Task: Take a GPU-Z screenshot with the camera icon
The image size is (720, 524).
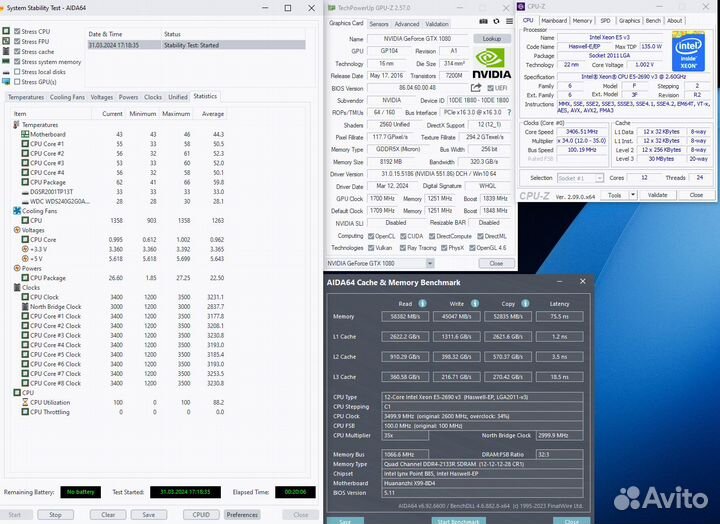Action: 483,22
